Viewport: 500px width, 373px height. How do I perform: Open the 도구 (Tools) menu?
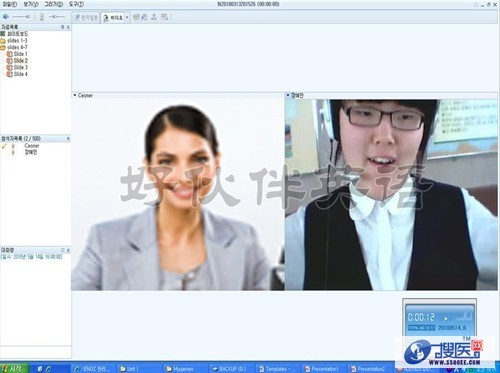pos(76,4)
